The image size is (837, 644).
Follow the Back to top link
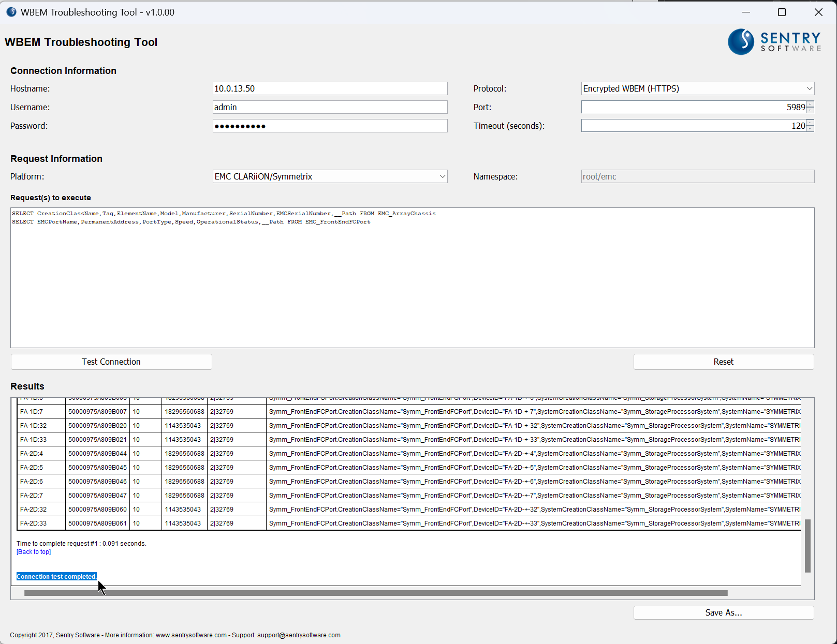click(x=34, y=552)
